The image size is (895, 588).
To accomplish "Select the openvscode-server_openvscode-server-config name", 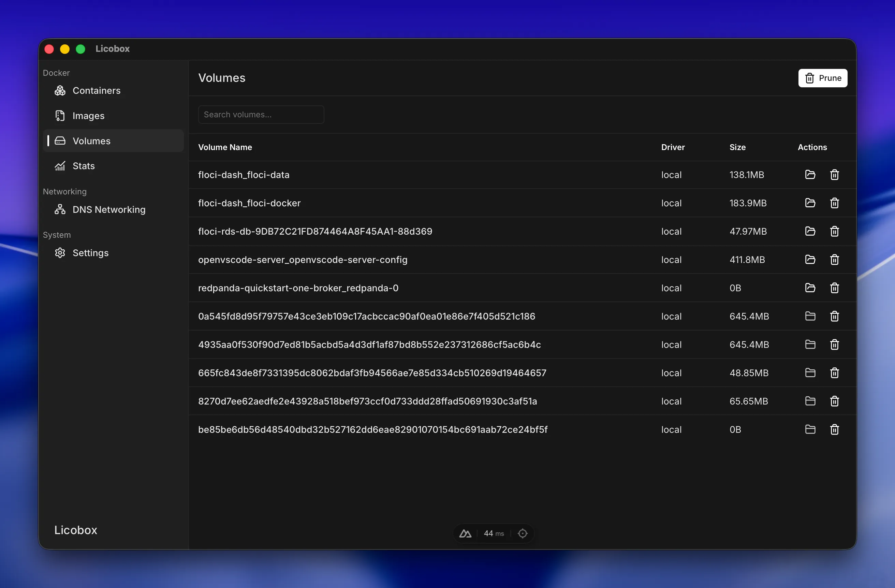I will point(303,260).
